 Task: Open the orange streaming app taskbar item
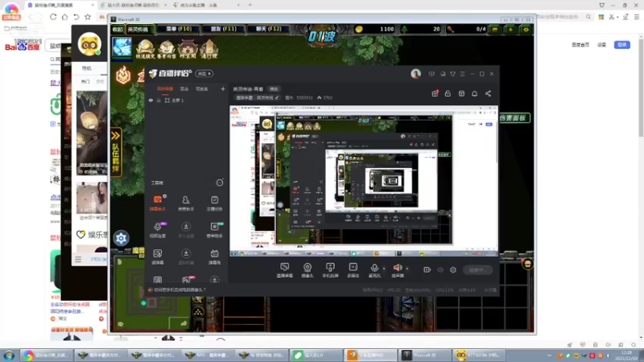click(370, 355)
